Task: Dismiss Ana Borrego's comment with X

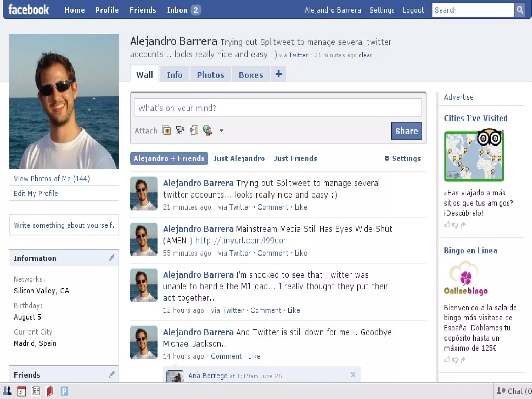Action: [x=353, y=375]
